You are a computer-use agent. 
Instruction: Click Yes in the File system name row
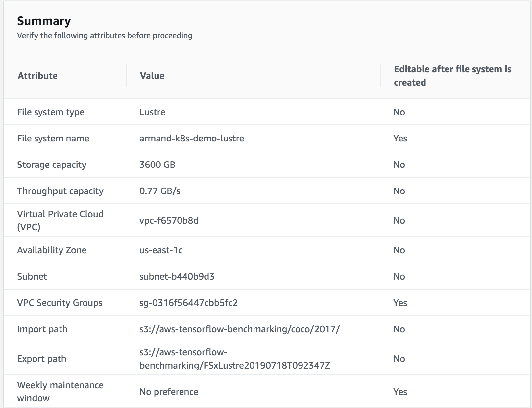(x=400, y=138)
